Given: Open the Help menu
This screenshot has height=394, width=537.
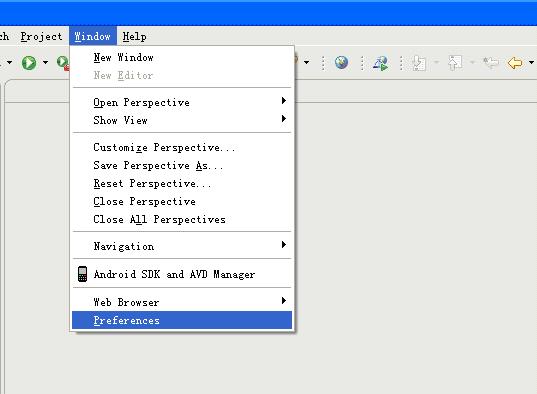Looking at the screenshot, I should [135, 36].
